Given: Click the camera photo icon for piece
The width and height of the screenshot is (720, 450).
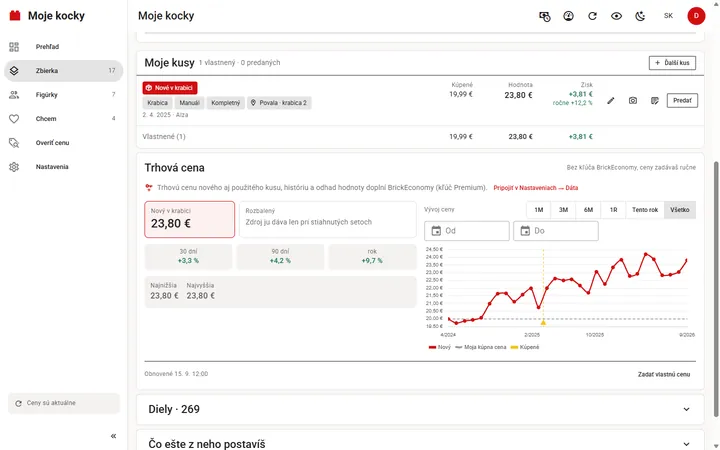Looking at the screenshot, I should (633, 101).
